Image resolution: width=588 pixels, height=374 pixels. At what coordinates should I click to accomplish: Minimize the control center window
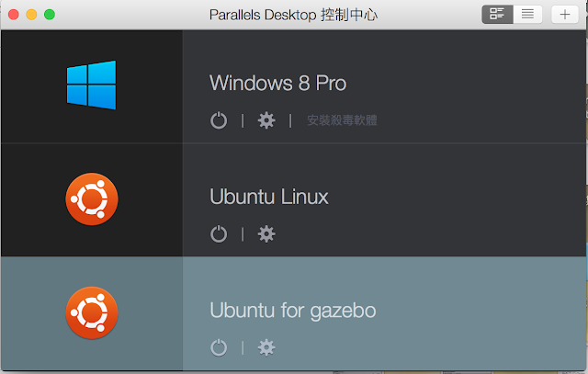pos(31,15)
